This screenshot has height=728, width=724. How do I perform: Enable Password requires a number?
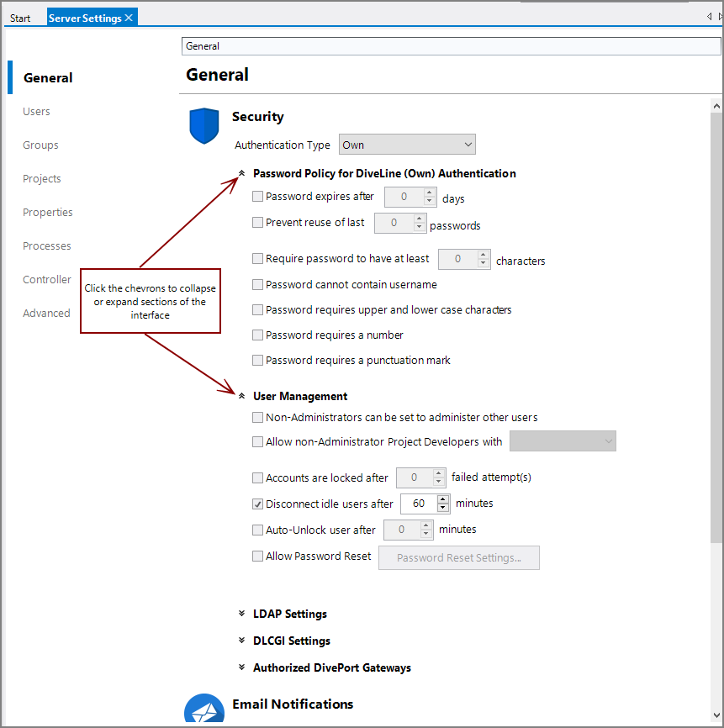[x=257, y=335]
